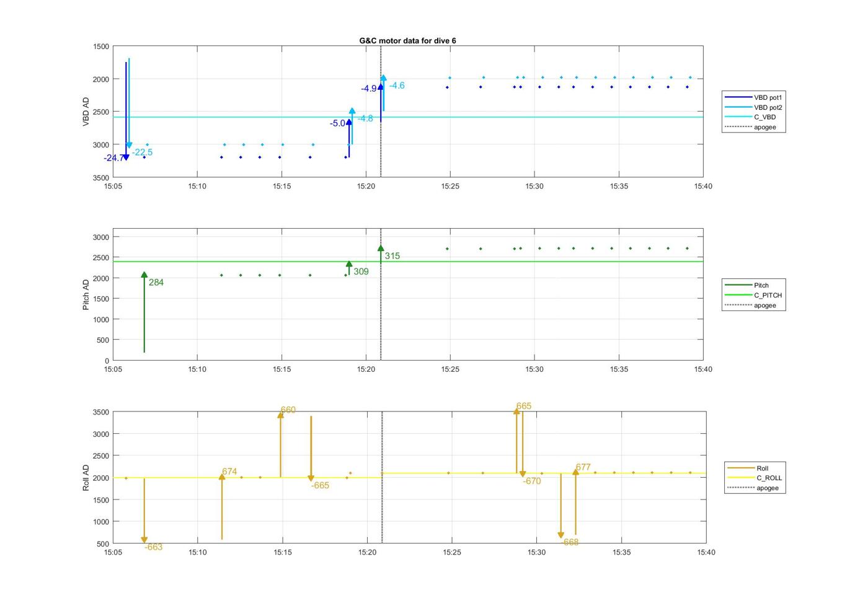Click the 677 roll move label
868x611 pixels.
coord(583,467)
